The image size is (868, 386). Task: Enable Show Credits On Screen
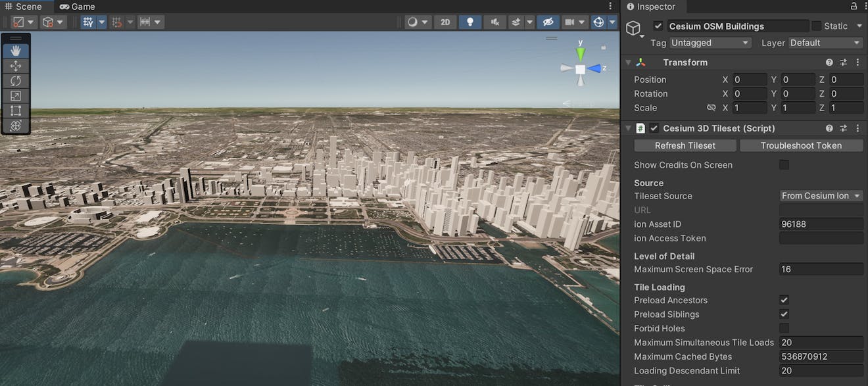coord(784,164)
